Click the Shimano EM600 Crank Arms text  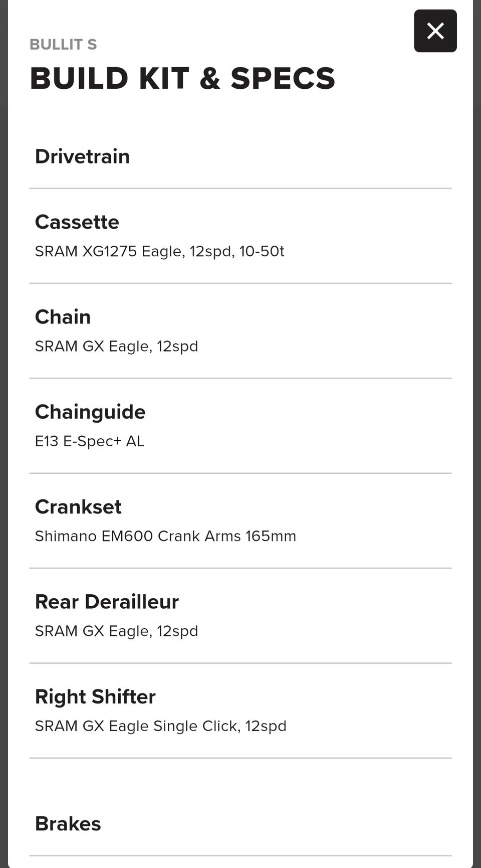[165, 536]
